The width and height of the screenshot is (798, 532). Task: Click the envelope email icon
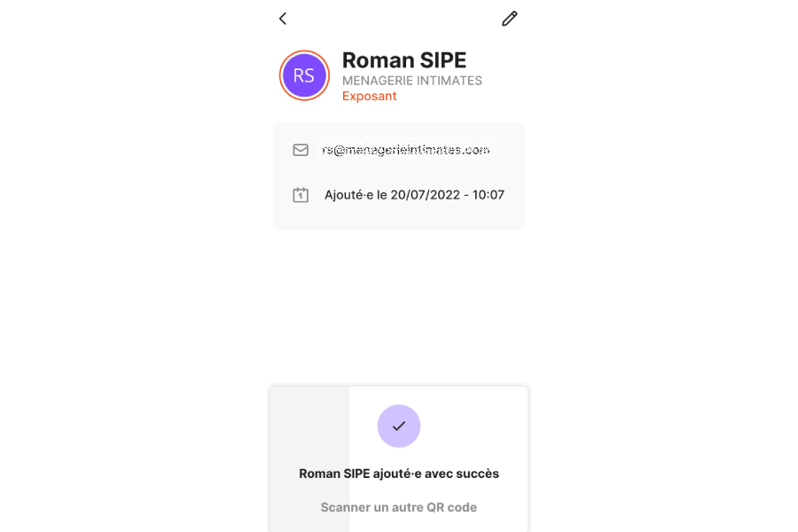(301, 150)
